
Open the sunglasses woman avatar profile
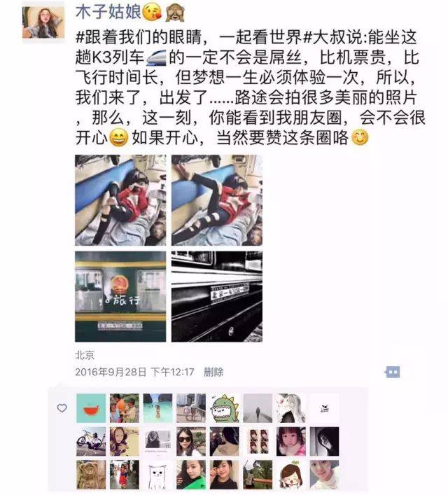coord(191,442)
